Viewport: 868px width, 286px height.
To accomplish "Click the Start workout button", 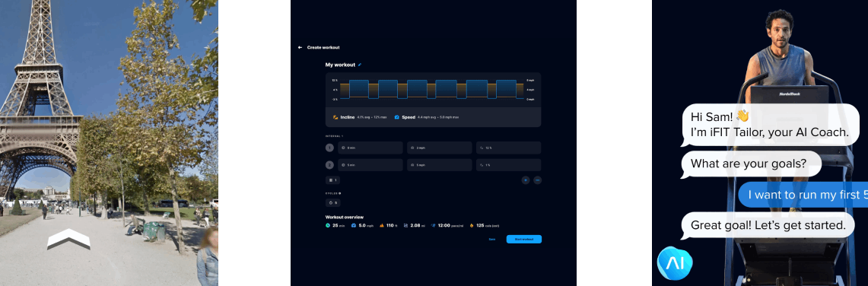I will tap(523, 240).
